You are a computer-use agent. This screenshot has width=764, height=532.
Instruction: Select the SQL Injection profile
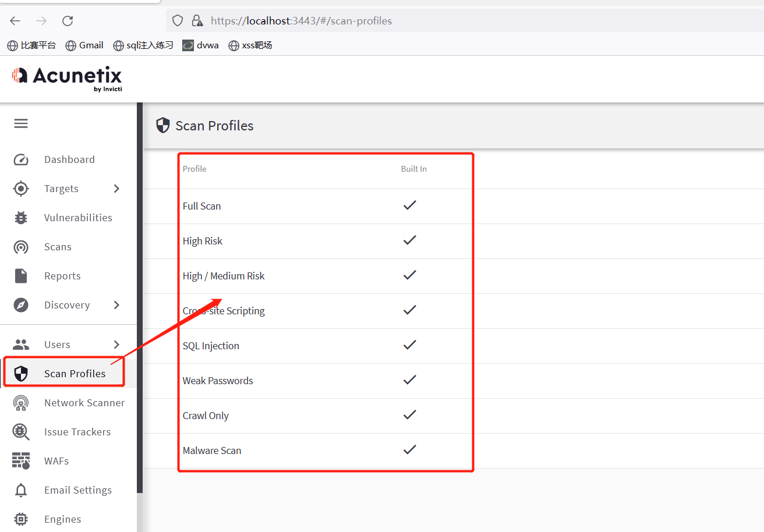pos(211,346)
